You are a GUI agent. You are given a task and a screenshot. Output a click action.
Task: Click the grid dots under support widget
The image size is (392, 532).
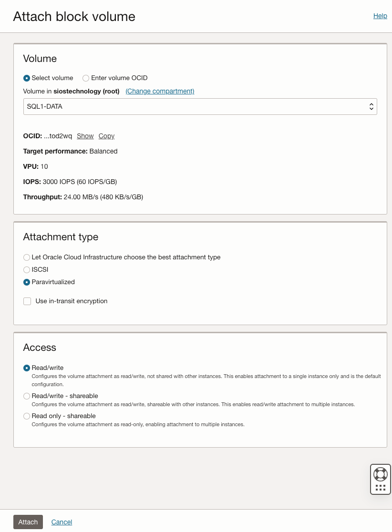381,488
